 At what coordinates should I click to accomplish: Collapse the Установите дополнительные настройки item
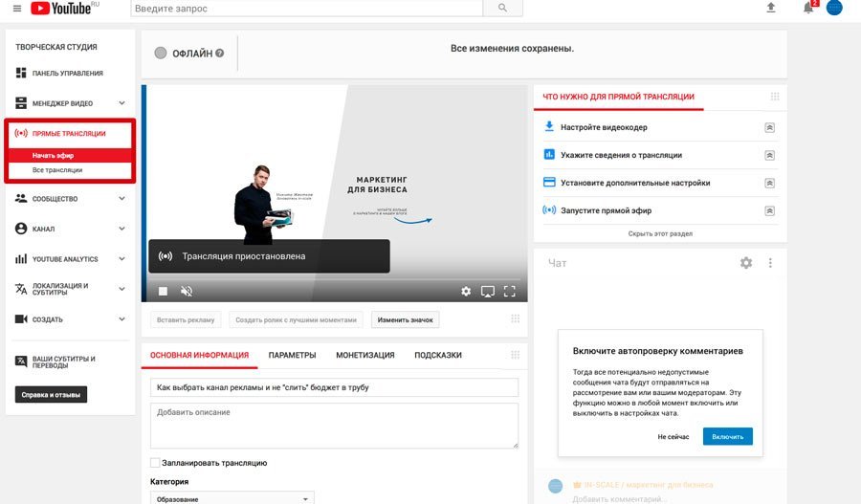click(x=770, y=183)
